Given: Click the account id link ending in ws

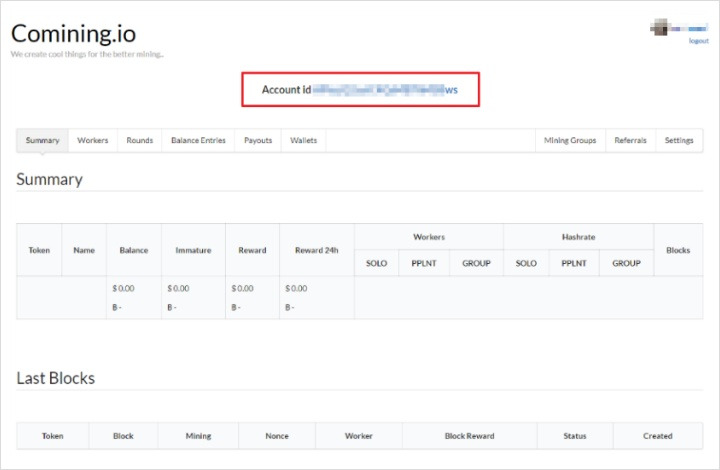Looking at the screenshot, I should (x=385, y=90).
